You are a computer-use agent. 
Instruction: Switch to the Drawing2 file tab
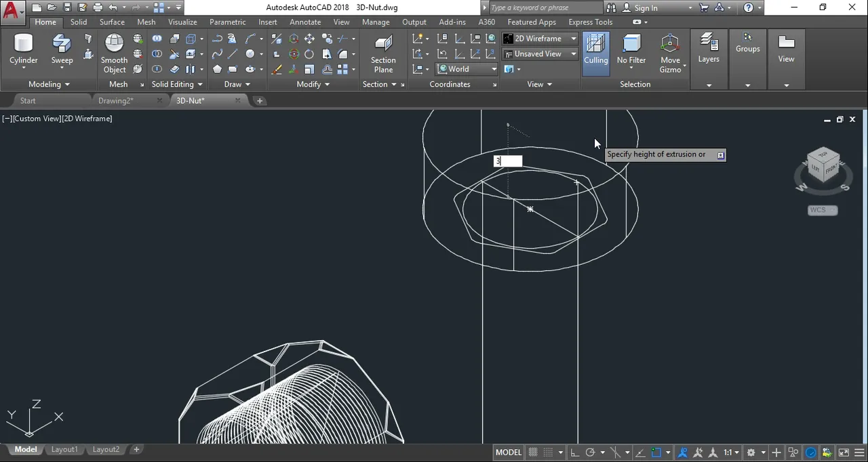pyautogui.click(x=116, y=100)
